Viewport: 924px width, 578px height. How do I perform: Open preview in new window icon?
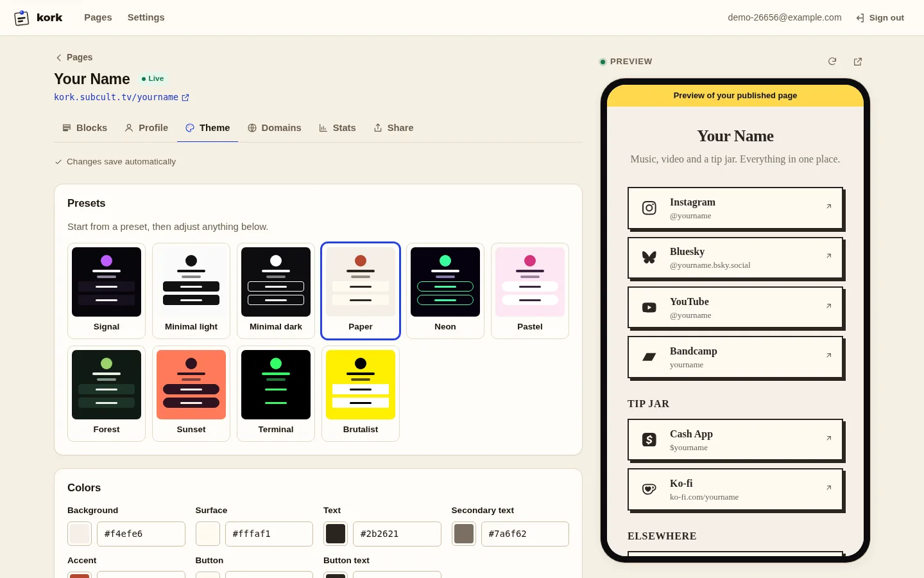858,62
